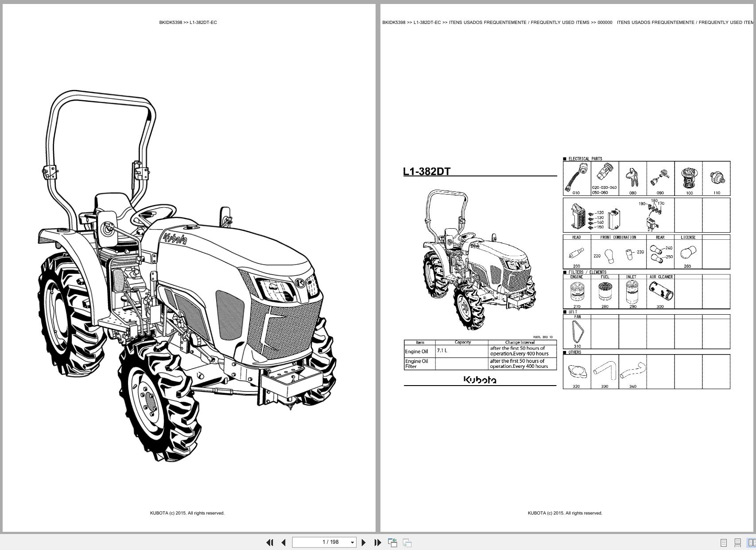Select the OTHERS section heading
756x550 pixels.
coord(575,352)
